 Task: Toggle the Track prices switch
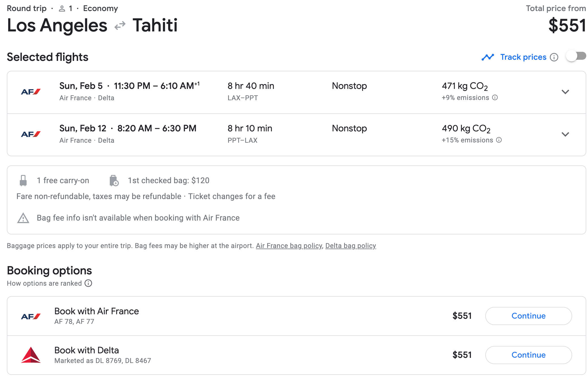click(576, 56)
